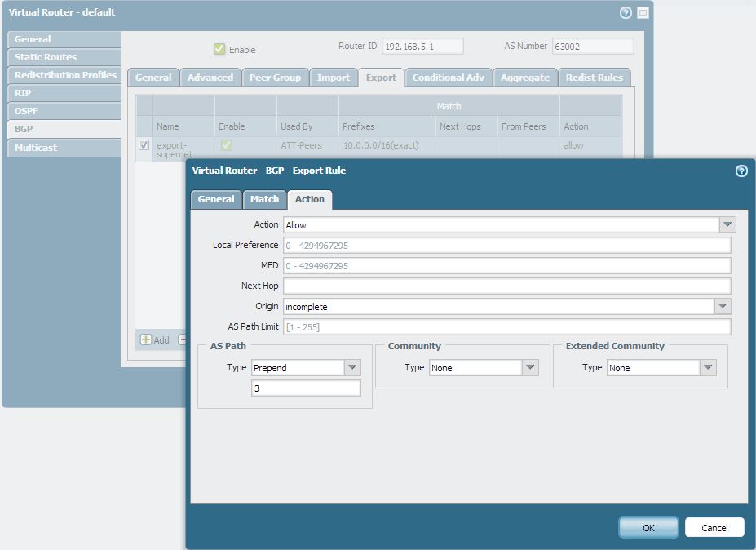Toggle the export-supernet Enable column checkbox

[x=226, y=144]
